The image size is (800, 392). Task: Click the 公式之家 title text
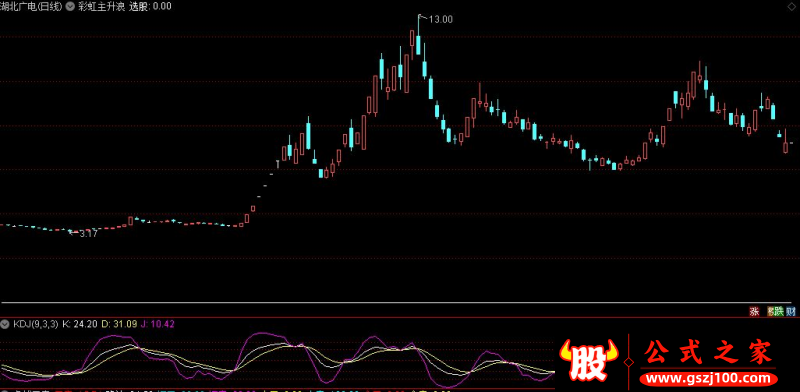coord(709,352)
